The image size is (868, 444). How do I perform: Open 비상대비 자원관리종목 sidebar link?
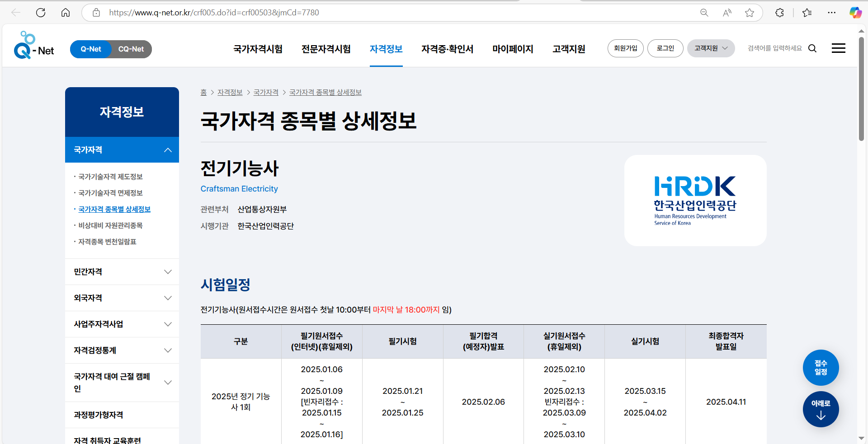click(x=111, y=225)
